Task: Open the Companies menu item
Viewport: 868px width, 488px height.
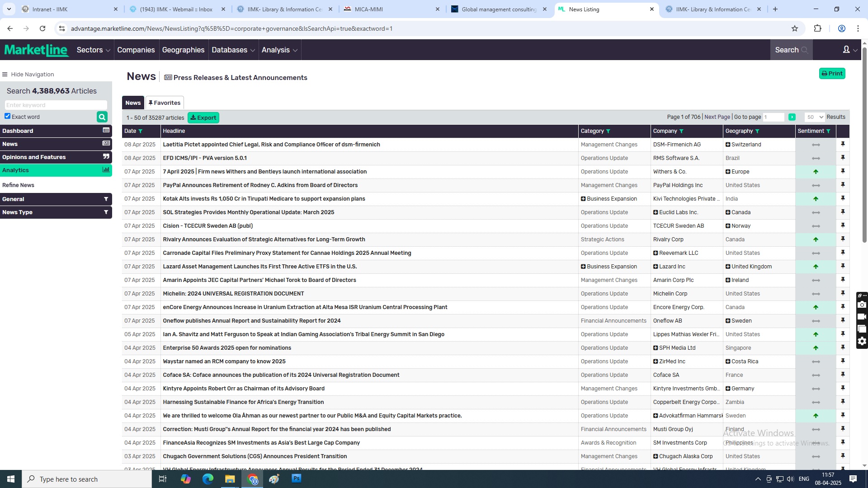Action: (136, 50)
